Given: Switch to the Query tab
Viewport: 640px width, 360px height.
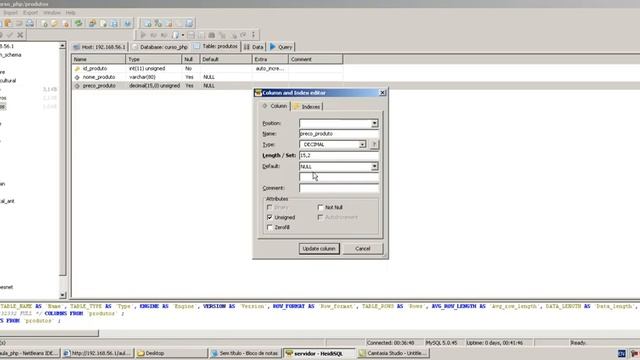Looking at the screenshot, I should point(281,47).
